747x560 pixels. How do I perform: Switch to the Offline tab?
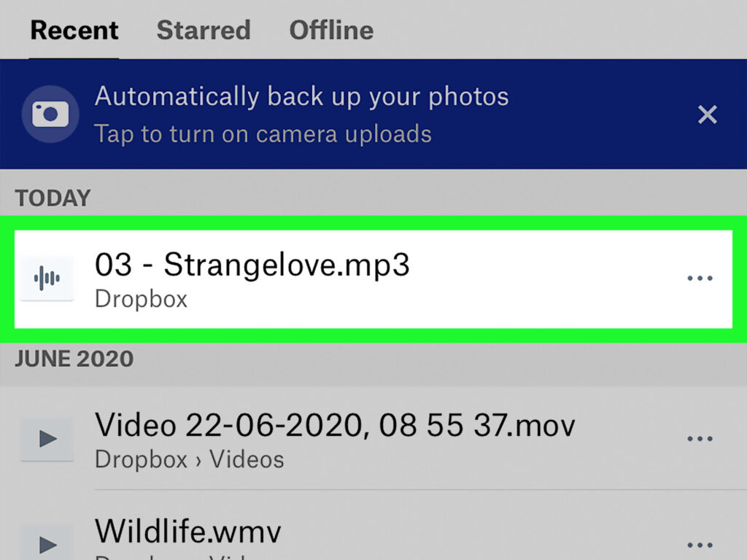331,30
